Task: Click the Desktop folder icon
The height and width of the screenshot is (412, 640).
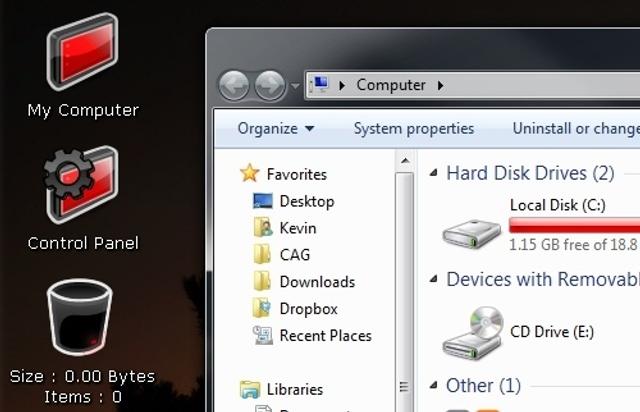Action: (x=262, y=201)
